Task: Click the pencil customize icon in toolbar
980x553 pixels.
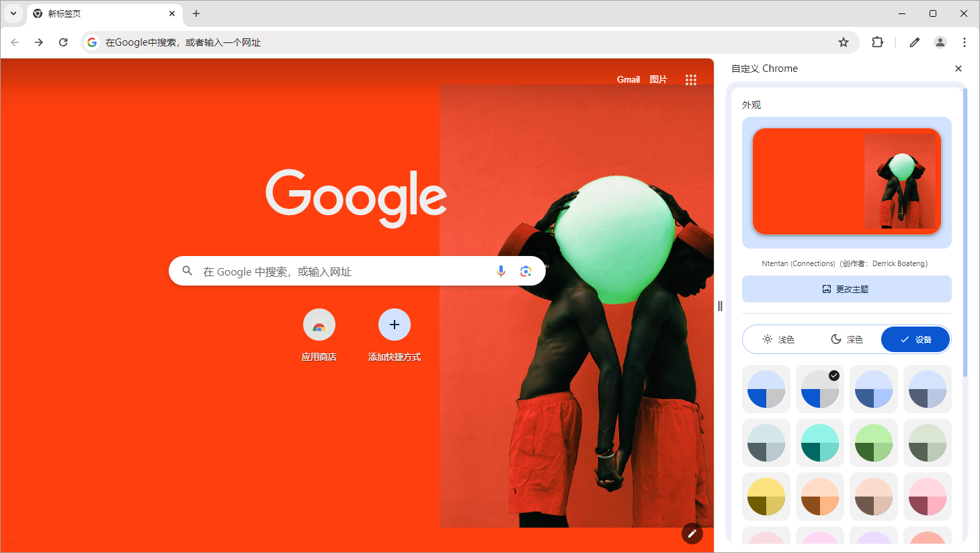Action: point(915,42)
